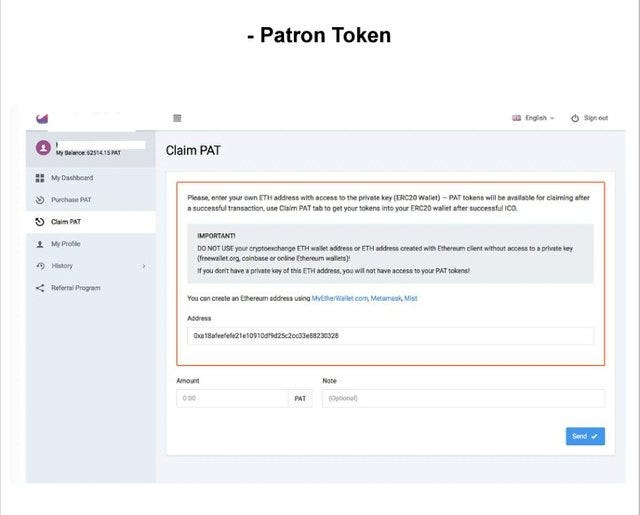Follow the Metamask link
The height and width of the screenshot is (515, 640).
coord(385,298)
